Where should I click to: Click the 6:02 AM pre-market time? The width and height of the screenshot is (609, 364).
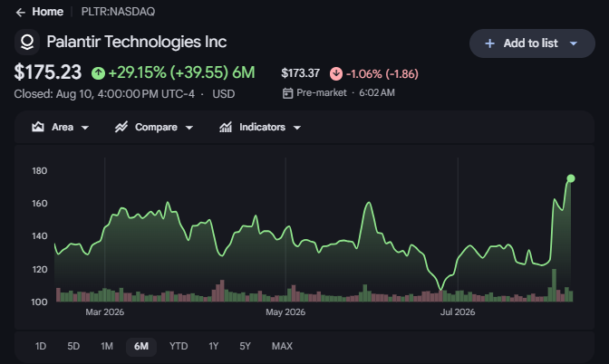[x=377, y=92]
